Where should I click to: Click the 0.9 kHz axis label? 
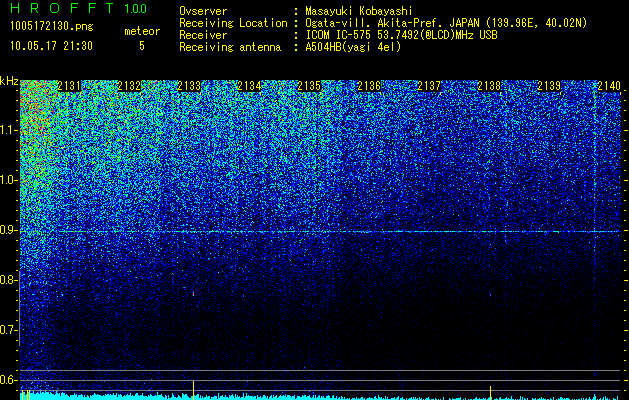(x=9, y=230)
